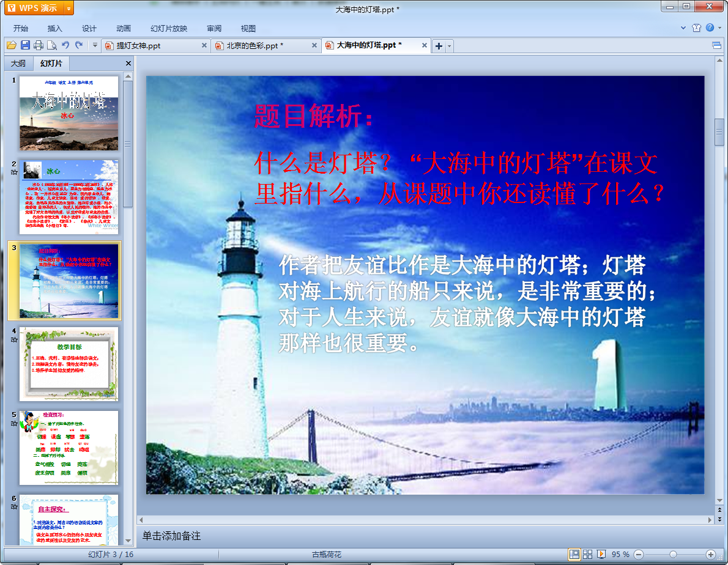Open the 动画 ribbon tab
This screenshot has height=565, width=728.
(x=124, y=28)
